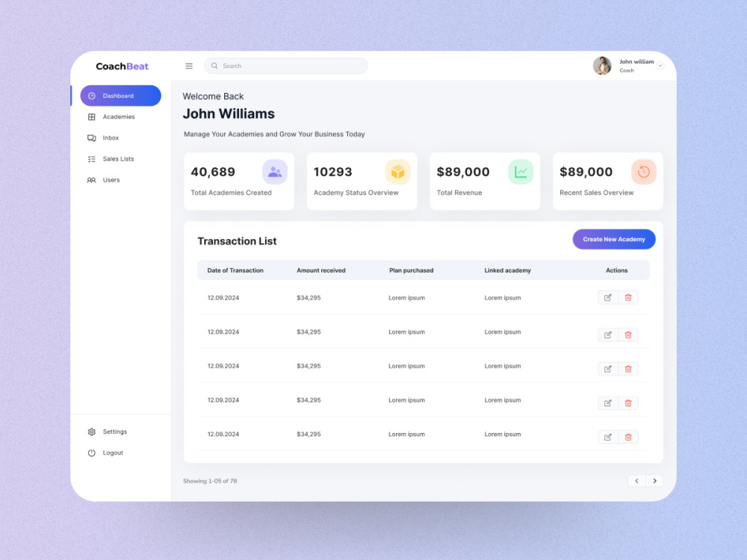Click the Logout power icon
Viewport: 747px width, 560px height.
pos(91,453)
